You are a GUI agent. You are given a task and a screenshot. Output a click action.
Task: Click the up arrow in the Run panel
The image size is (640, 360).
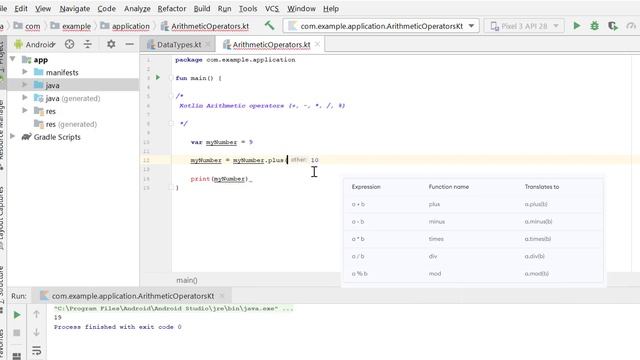pyautogui.click(x=36, y=314)
